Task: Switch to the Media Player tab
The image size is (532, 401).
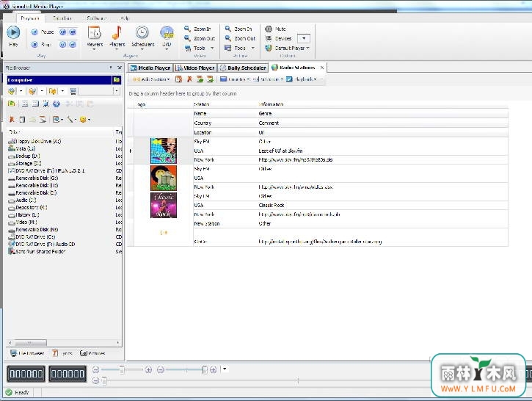Action: (150, 68)
